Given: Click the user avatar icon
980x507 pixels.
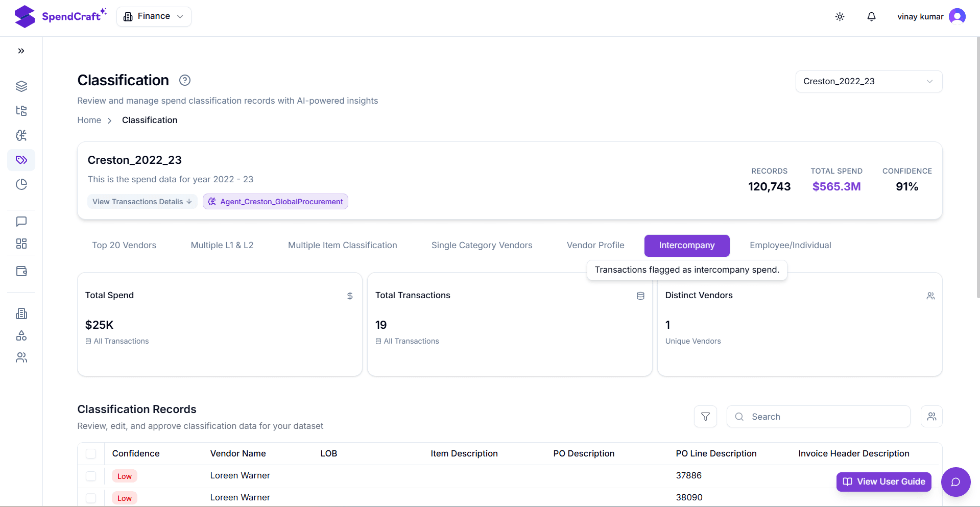Looking at the screenshot, I should click(957, 17).
